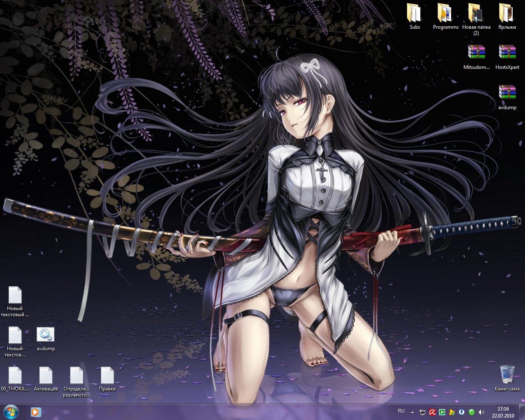Open the Subs folder

pos(415,16)
